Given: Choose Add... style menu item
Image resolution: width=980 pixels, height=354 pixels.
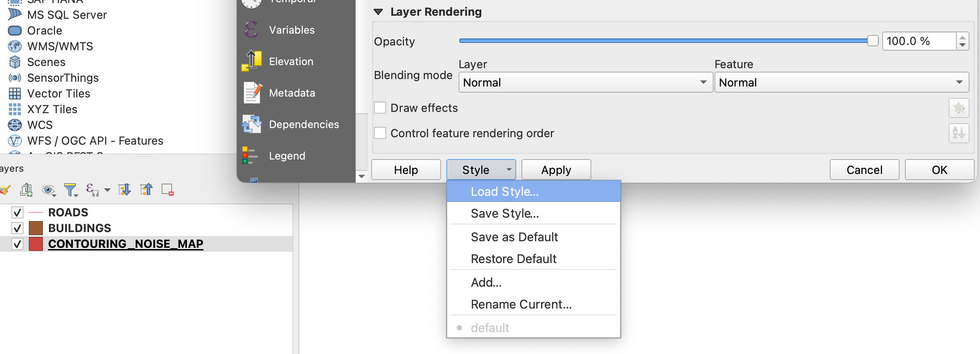Looking at the screenshot, I should (x=533, y=282).
